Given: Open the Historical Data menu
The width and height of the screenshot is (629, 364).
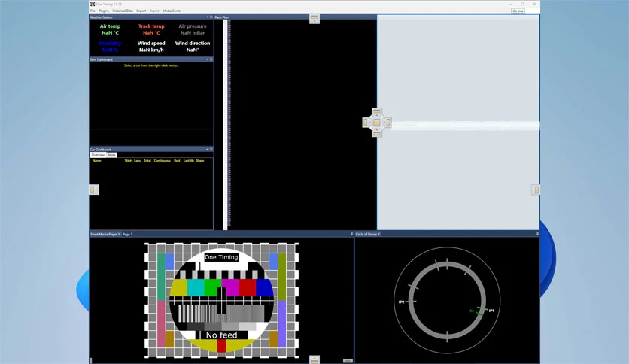Looking at the screenshot, I should tap(123, 11).
